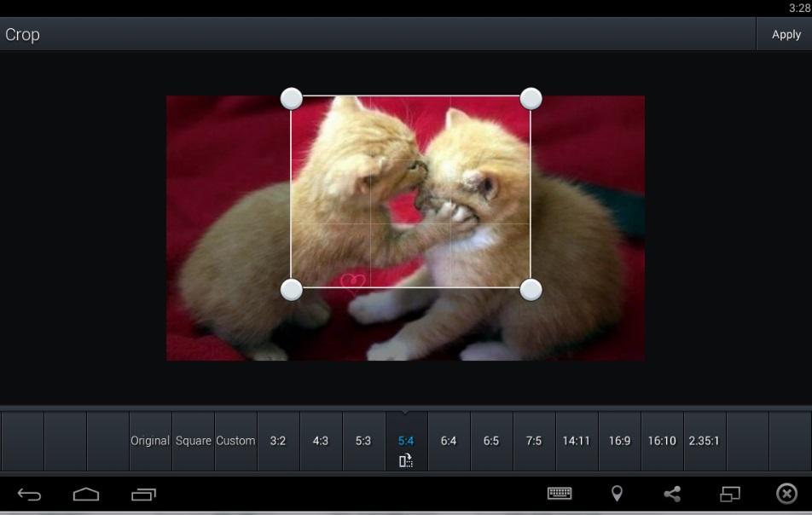Pick the 14:11 aspect ratio
Screen dimensions: 812x515
pos(577,441)
